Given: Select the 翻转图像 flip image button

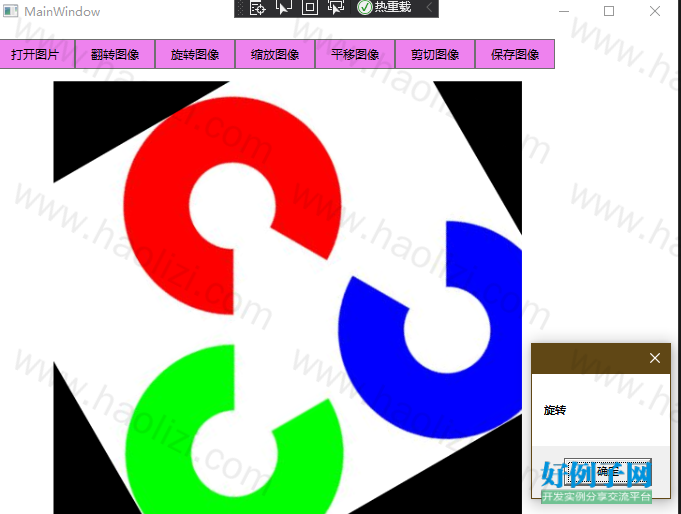Looking at the screenshot, I should point(115,54).
